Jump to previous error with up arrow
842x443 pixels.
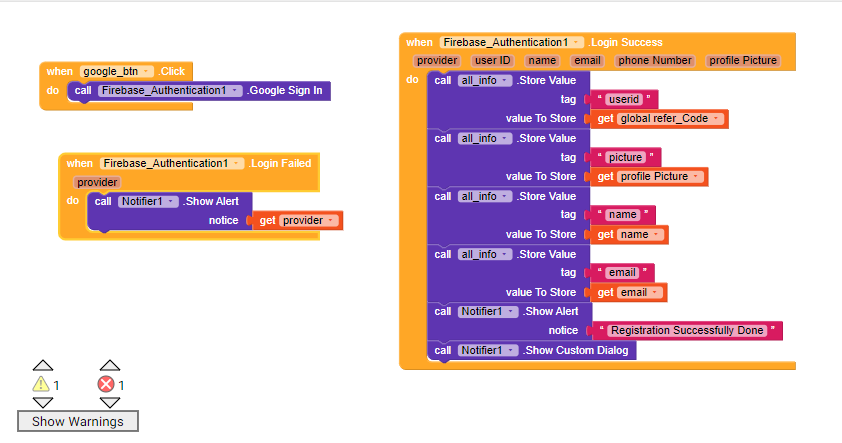click(x=110, y=366)
